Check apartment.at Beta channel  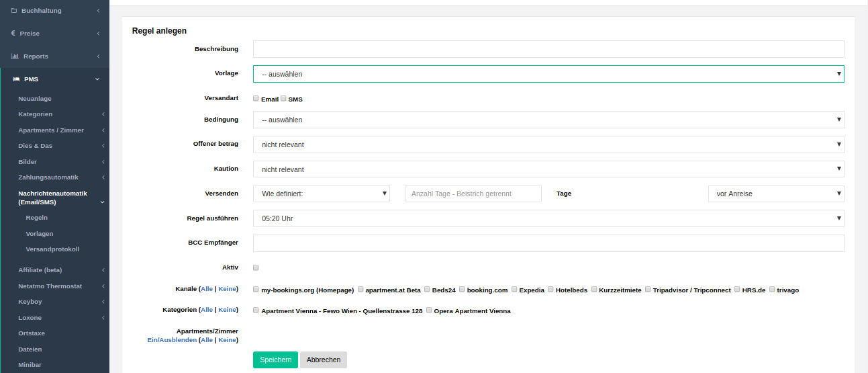coord(360,290)
